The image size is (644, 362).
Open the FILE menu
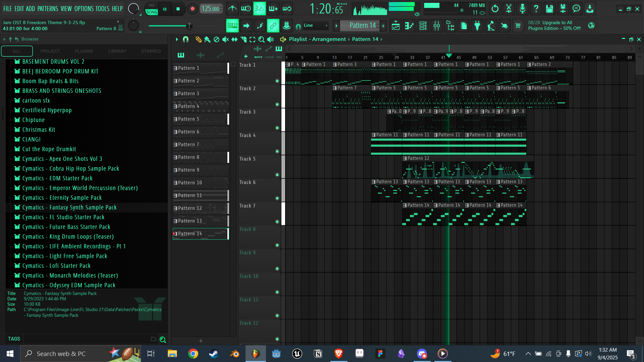8,9
